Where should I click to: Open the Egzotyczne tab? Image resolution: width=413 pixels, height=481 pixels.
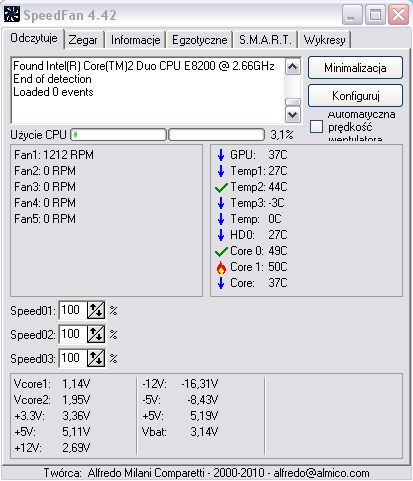click(x=200, y=40)
